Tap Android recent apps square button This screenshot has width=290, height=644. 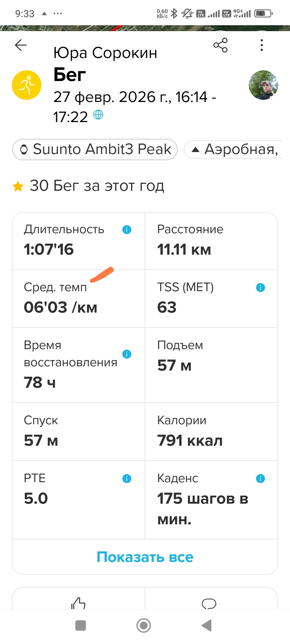coord(81,625)
